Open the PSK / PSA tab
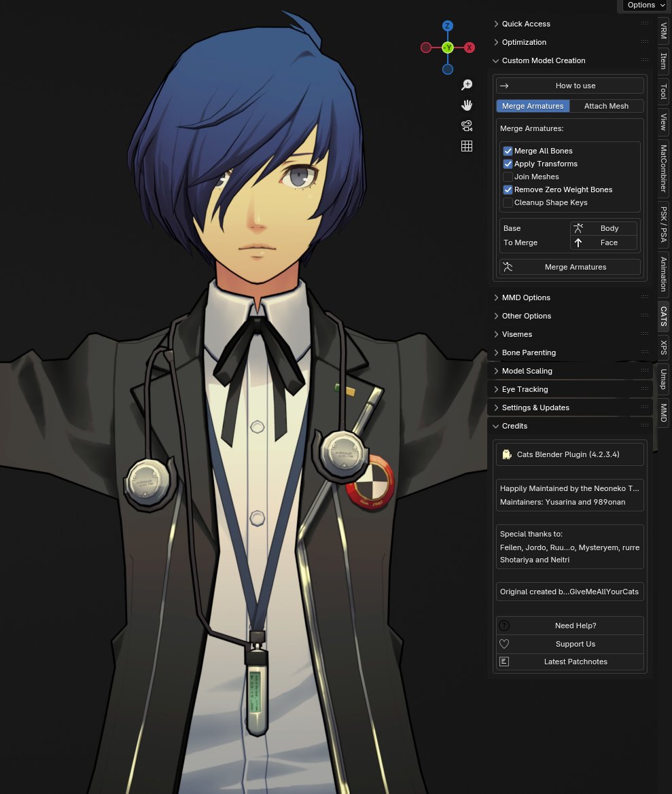Viewport: 672px width, 794px height. [663, 224]
